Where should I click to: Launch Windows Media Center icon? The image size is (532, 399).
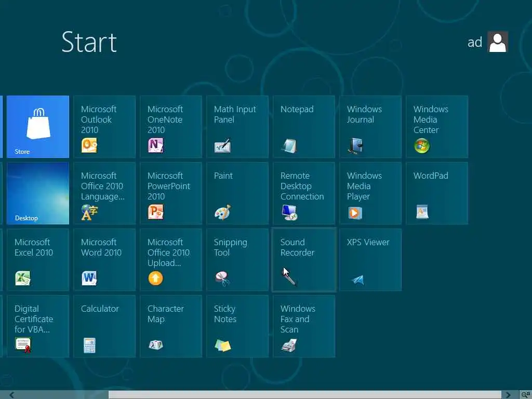tap(422, 146)
